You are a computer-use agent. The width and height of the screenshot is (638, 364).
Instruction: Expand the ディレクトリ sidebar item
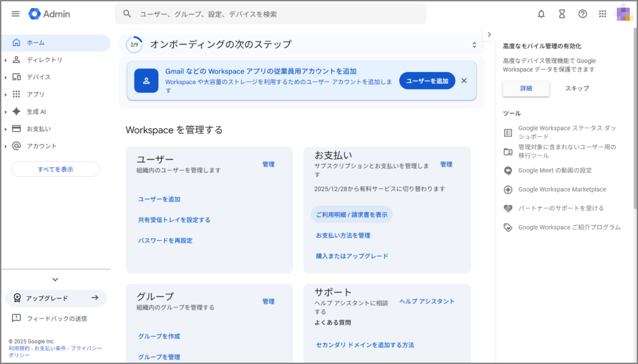[x=6, y=60]
